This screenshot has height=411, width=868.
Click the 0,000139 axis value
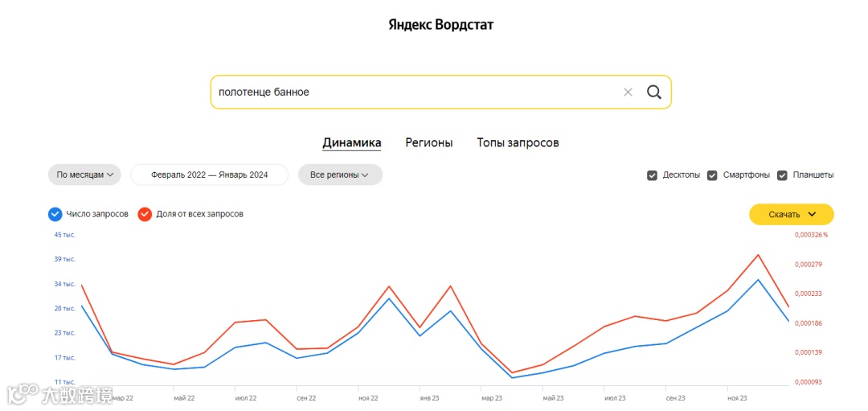pyautogui.click(x=809, y=352)
